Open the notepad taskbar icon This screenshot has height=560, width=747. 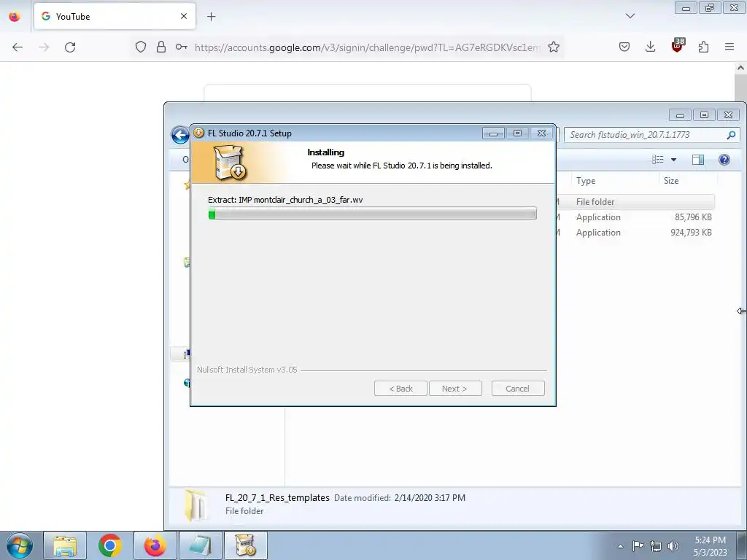click(x=200, y=545)
